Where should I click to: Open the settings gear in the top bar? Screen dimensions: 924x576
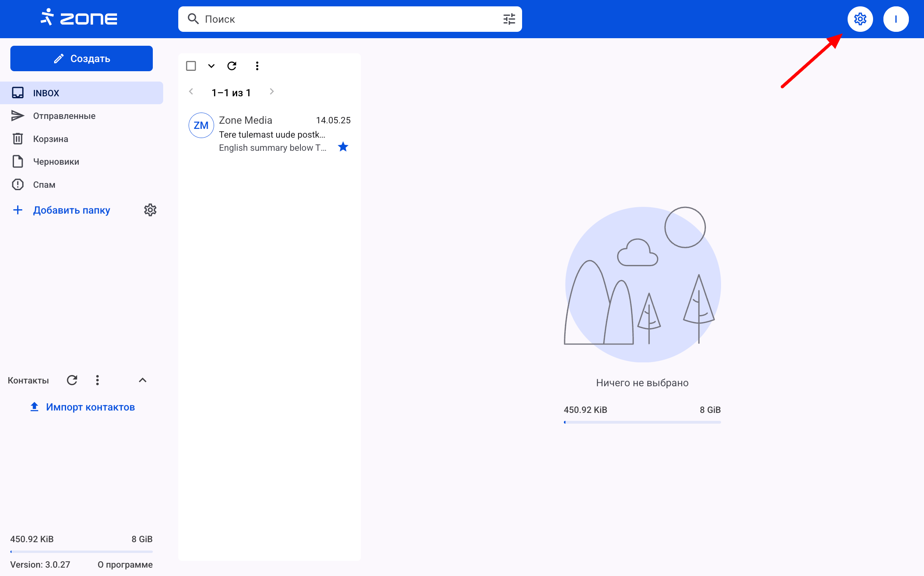click(x=860, y=19)
